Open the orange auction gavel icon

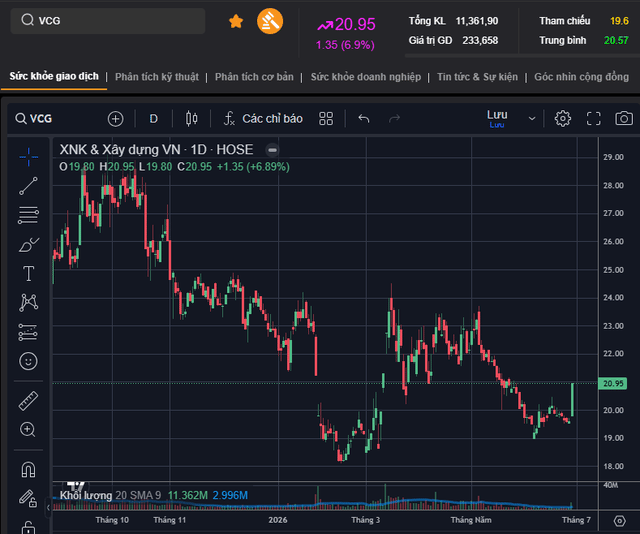pyautogui.click(x=270, y=21)
